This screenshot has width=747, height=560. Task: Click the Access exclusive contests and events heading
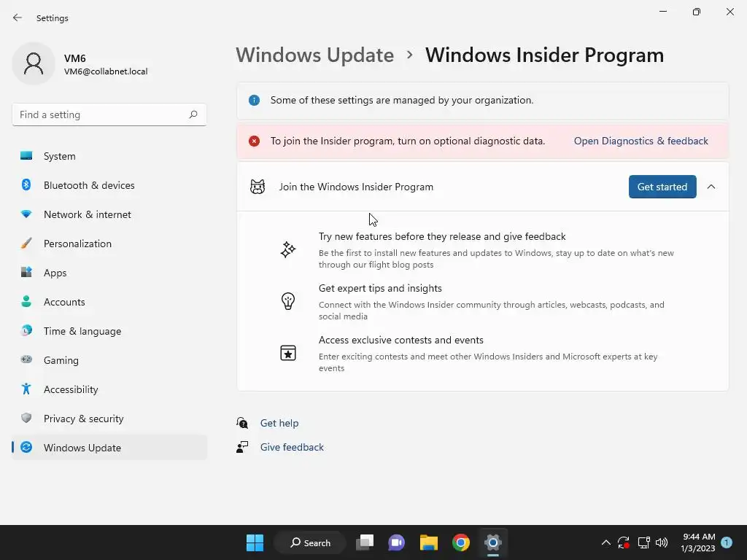click(x=401, y=340)
